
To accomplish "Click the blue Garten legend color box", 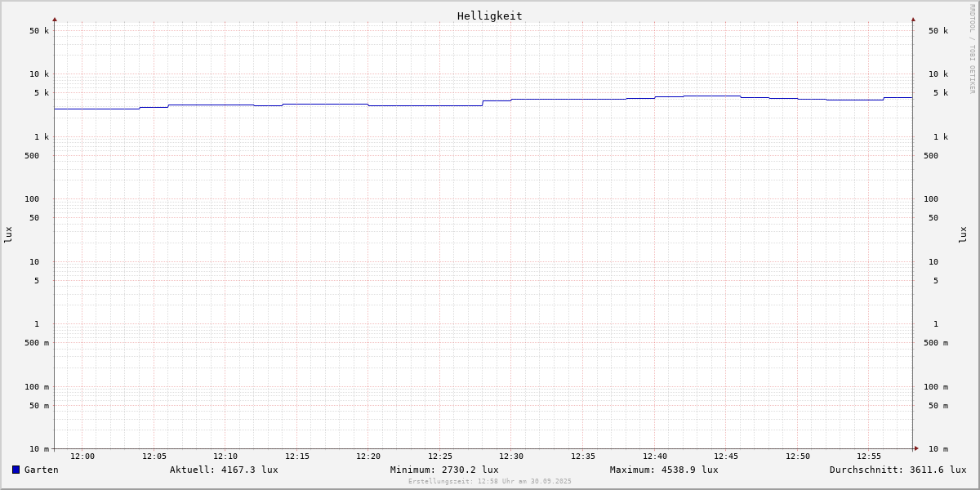I will (x=16, y=470).
